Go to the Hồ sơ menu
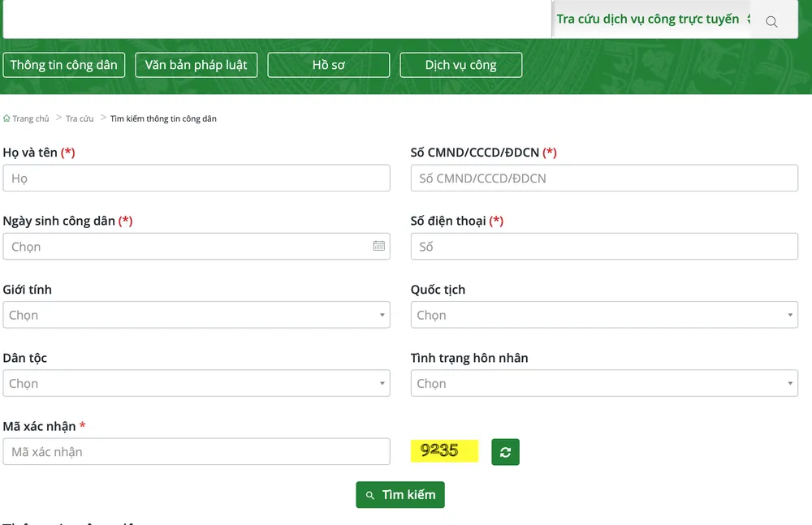 [x=328, y=65]
